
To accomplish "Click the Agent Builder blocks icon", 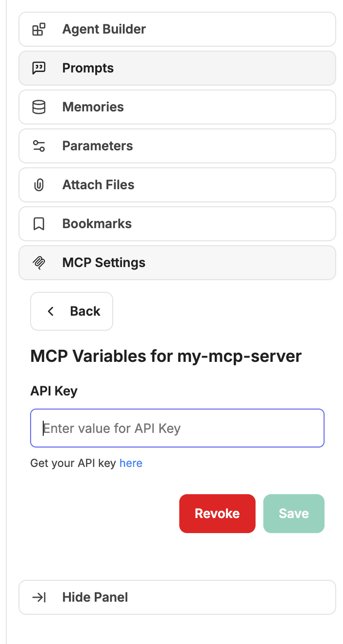I will point(39,29).
